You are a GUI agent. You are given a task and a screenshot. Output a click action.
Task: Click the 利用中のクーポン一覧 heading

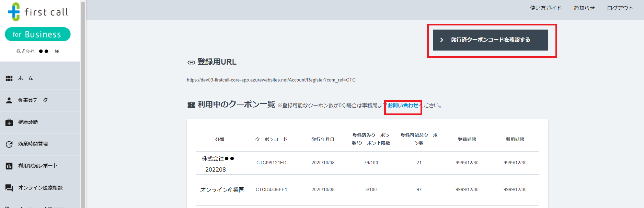click(236, 105)
